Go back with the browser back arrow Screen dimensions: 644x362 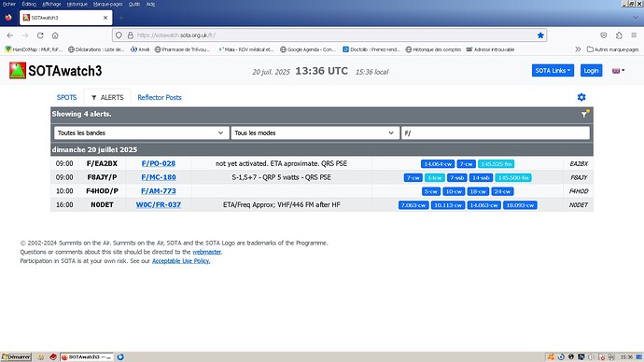pyautogui.click(x=10, y=35)
